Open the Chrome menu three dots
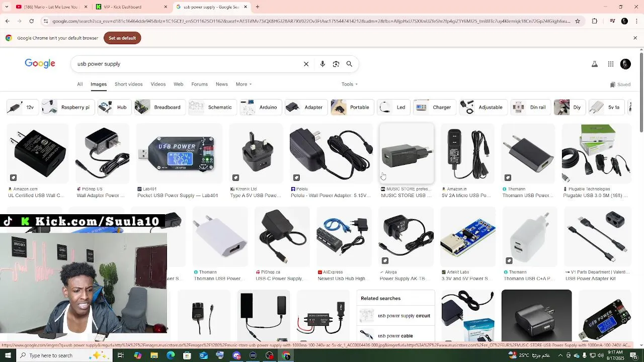The width and height of the screenshot is (644, 362). (636, 21)
